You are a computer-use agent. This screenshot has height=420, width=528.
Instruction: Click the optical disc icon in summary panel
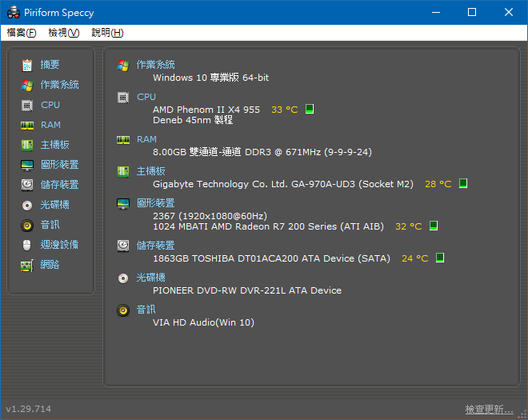pyautogui.click(x=123, y=278)
